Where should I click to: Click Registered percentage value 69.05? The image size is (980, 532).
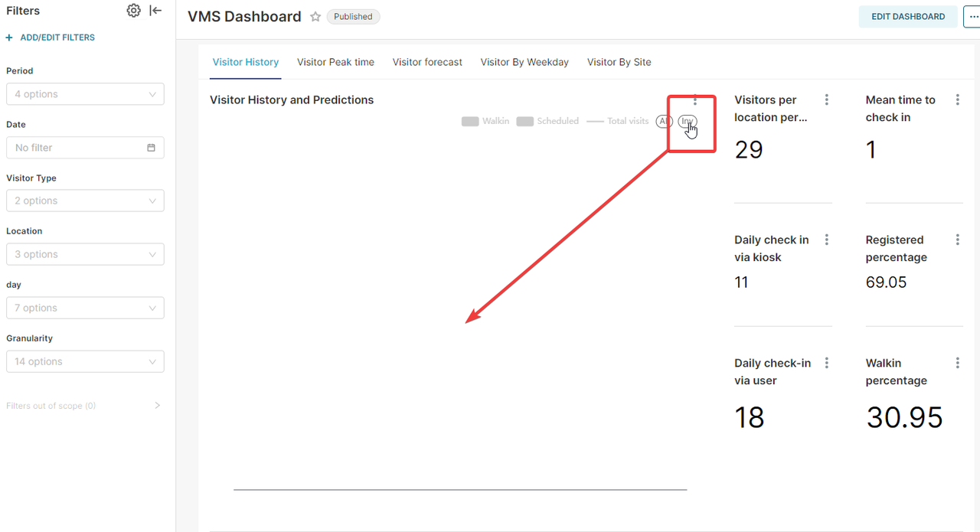point(887,282)
